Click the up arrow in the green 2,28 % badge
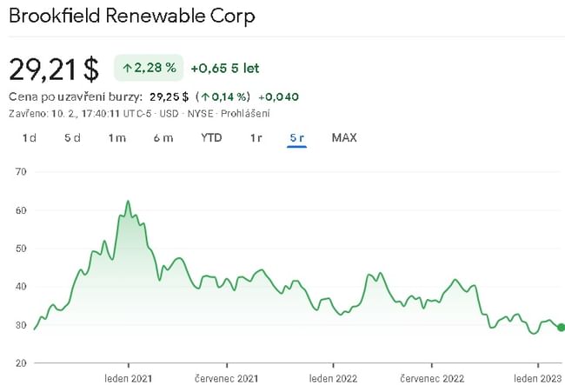Screen dimensions: 565x392 [127, 68]
